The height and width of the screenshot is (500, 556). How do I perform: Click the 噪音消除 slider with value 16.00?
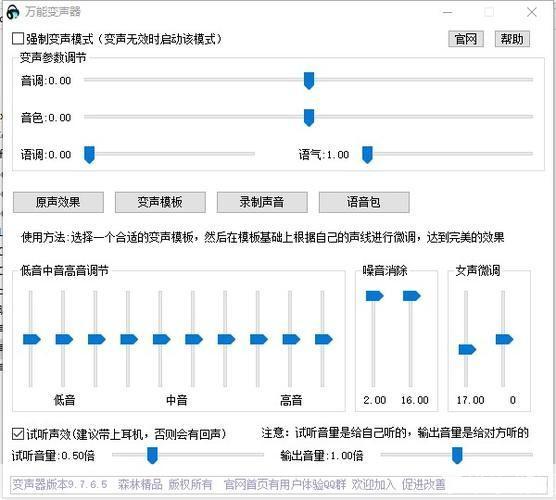[x=411, y=296]
